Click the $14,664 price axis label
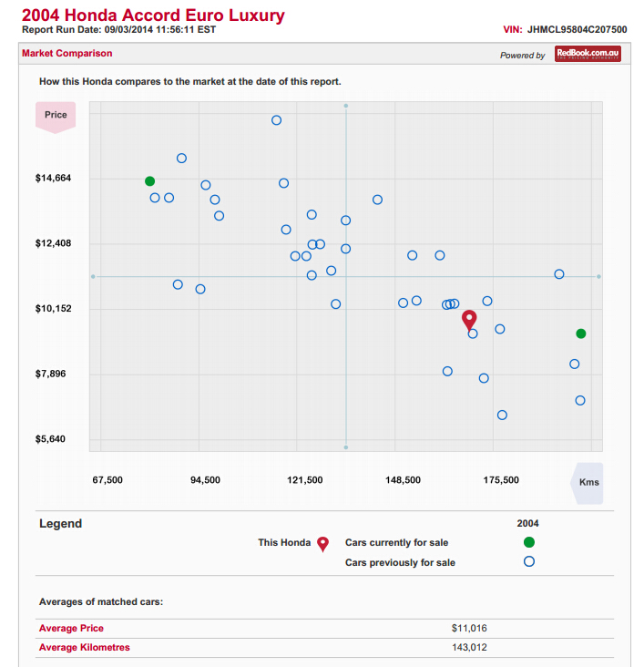The height and width of the screenshot is (667, 644). 53,179
